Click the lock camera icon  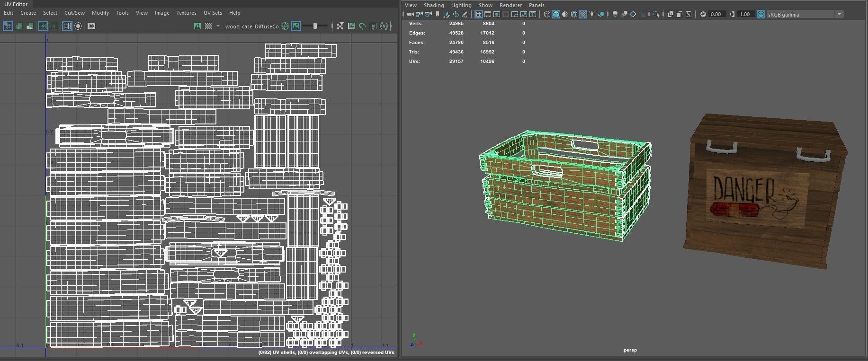pyautogui.click(x=419, y=14)
